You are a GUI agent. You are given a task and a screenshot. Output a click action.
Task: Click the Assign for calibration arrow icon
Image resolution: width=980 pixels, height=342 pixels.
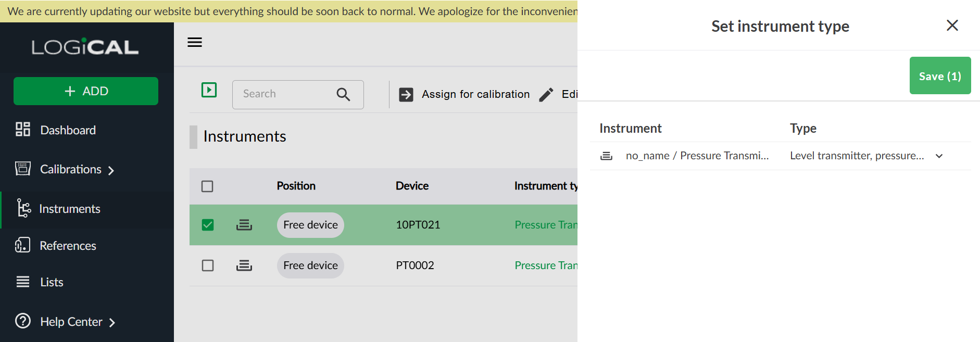coord(406,94)
